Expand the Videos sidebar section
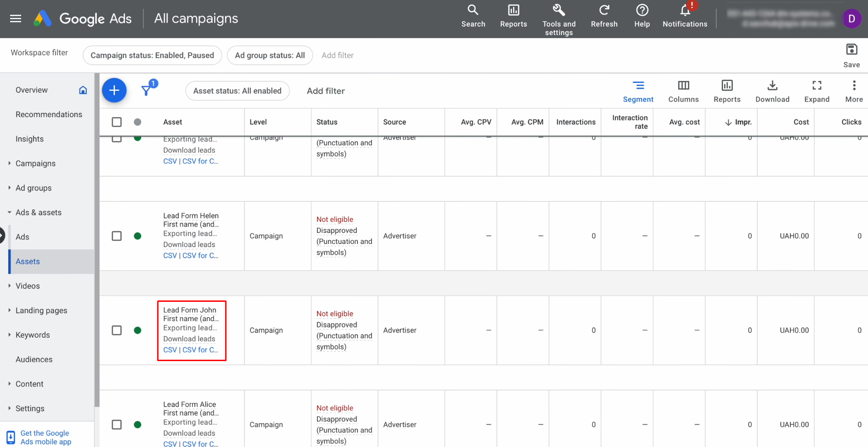 (x=9, y=286)
